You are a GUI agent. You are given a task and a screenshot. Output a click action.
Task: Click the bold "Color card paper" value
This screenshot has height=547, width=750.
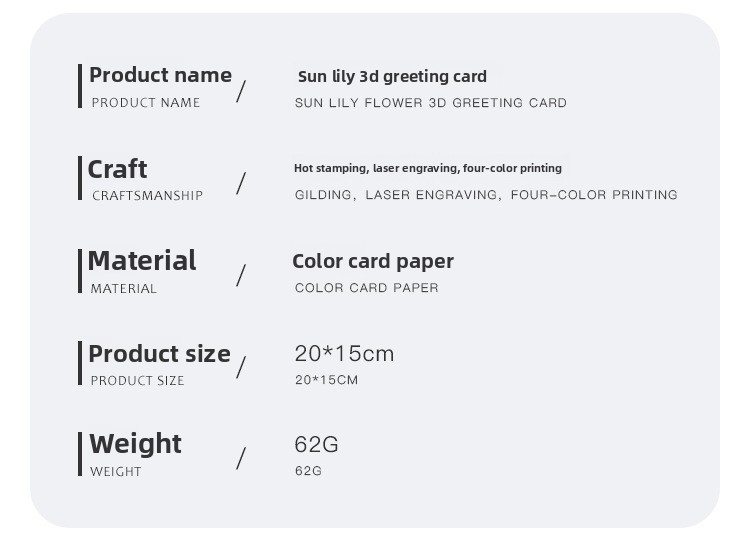point(373,262)
